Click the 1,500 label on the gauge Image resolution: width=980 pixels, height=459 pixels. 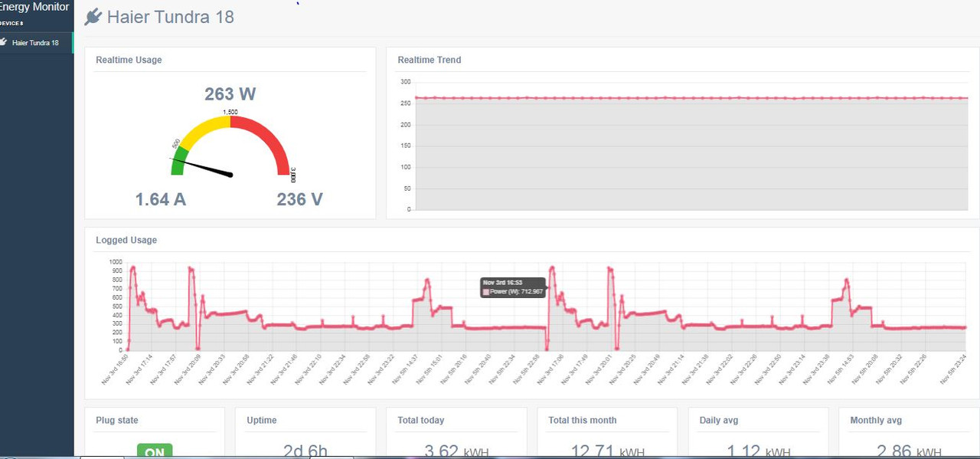click(230, 112)
